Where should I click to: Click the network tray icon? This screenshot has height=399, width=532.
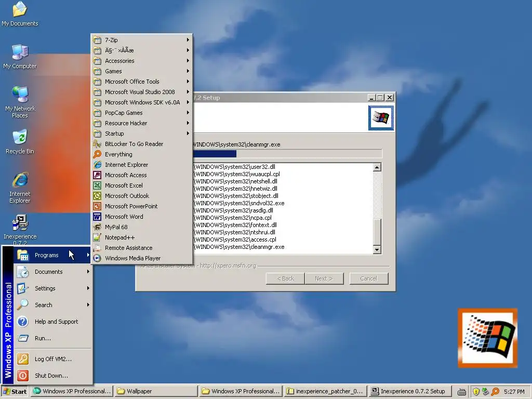point(486,392)
